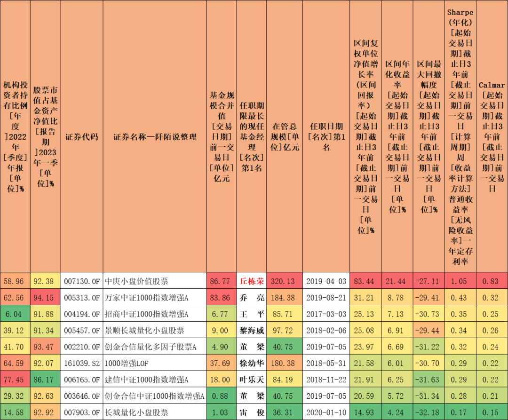Select the cell 中庚小盘价值股票
Screen dimensions: 508x420
click(x=155, y=281)
